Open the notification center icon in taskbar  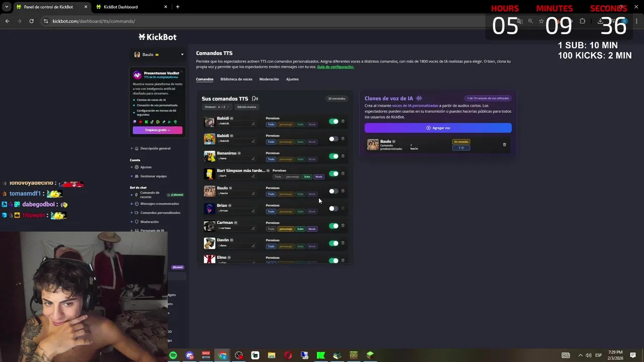pos(633,355)
